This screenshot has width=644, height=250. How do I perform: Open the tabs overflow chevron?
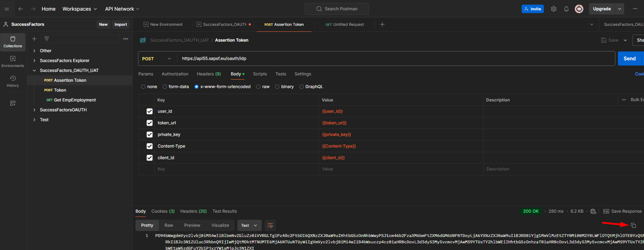point(591,25)
